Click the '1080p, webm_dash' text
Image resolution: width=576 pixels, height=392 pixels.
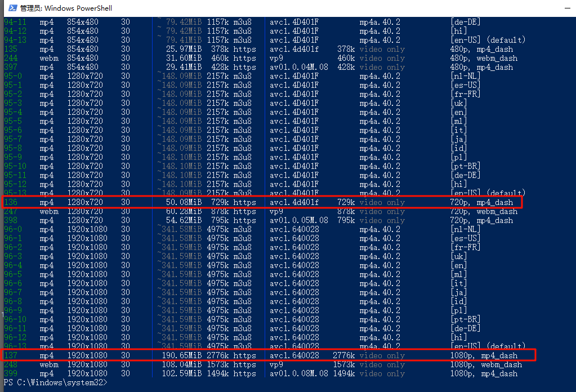(x=486, y=364)
